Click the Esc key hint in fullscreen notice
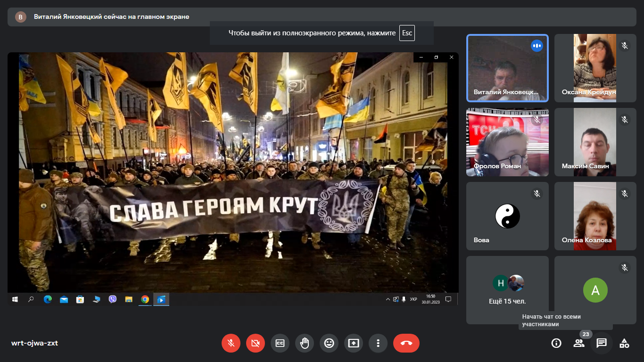Image resolution: width=644 pixels, height=362 pixels. pyautogui.click(x=407, y=33)
